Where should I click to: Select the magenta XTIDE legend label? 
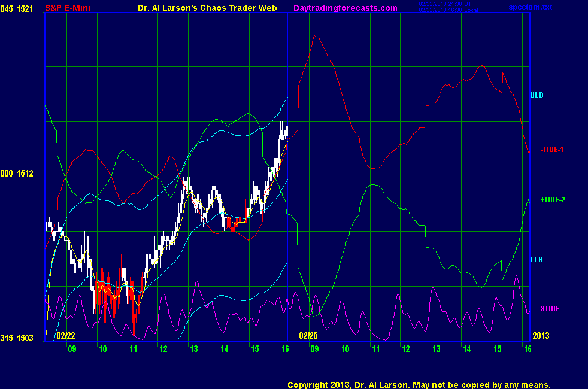click(x=550, y=309)
